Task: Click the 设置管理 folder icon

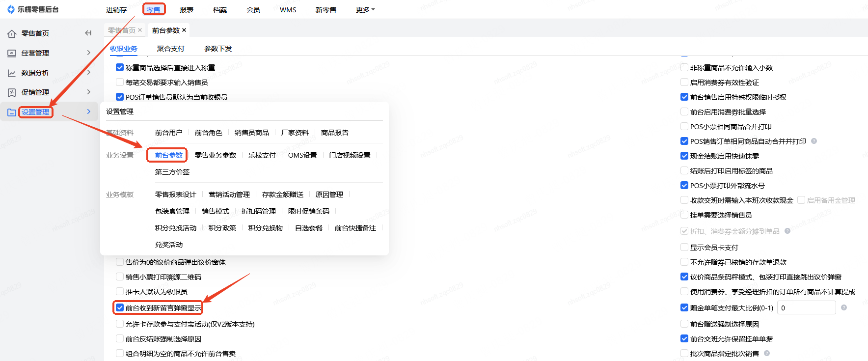Action: (x=12, y=112)
